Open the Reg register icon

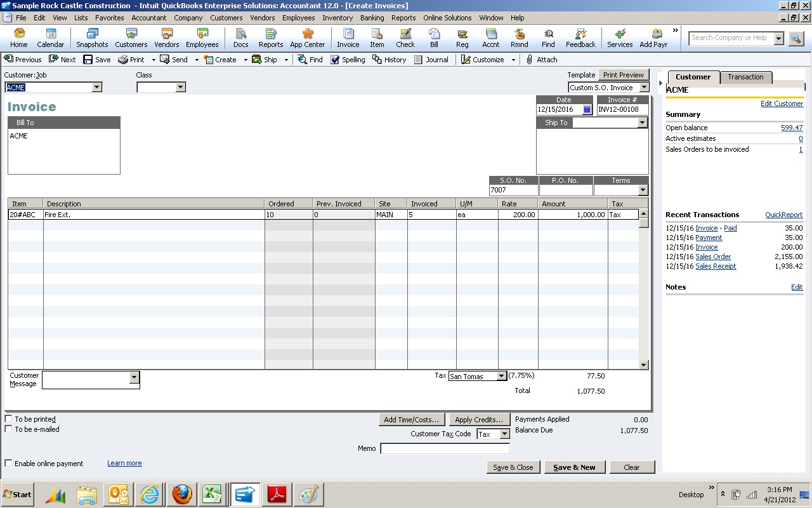[x=462, y=38]
